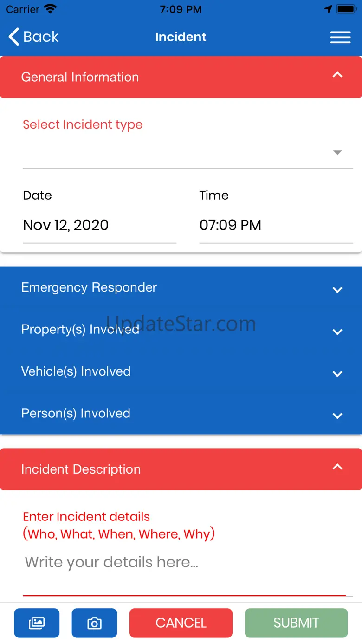Screen dimensions: 362x644
Task: Expand the Person(s) Involved section
Action: (337, 416)
